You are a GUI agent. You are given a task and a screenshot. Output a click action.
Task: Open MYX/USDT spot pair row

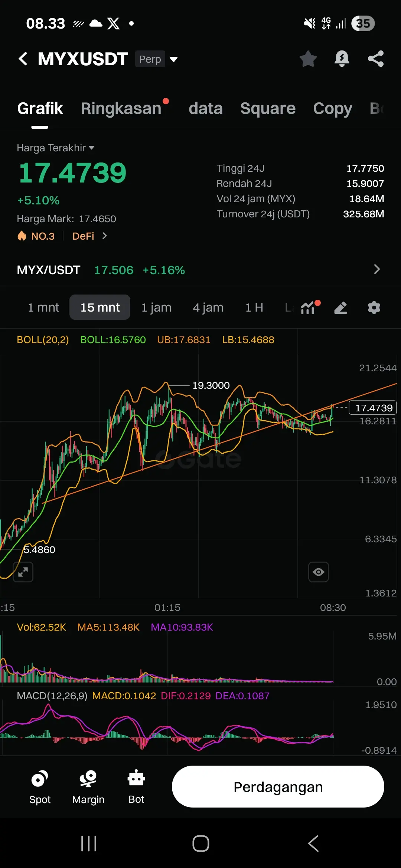point(200,270)
